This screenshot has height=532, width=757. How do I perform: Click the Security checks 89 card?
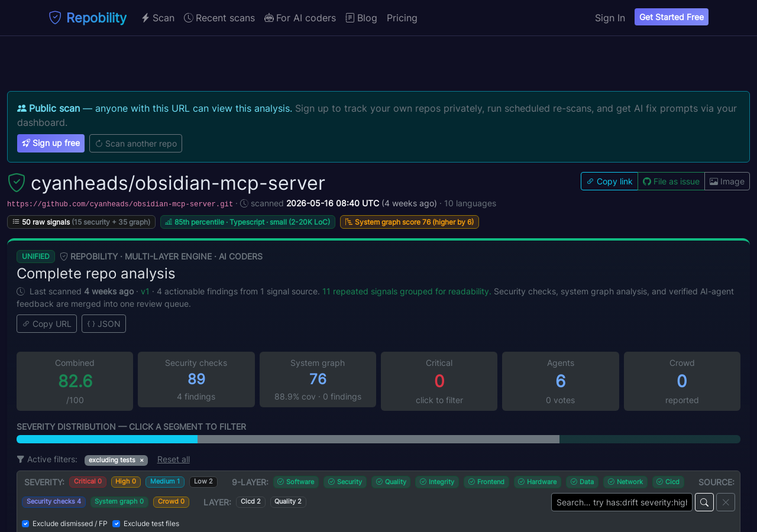coord(196,379)
